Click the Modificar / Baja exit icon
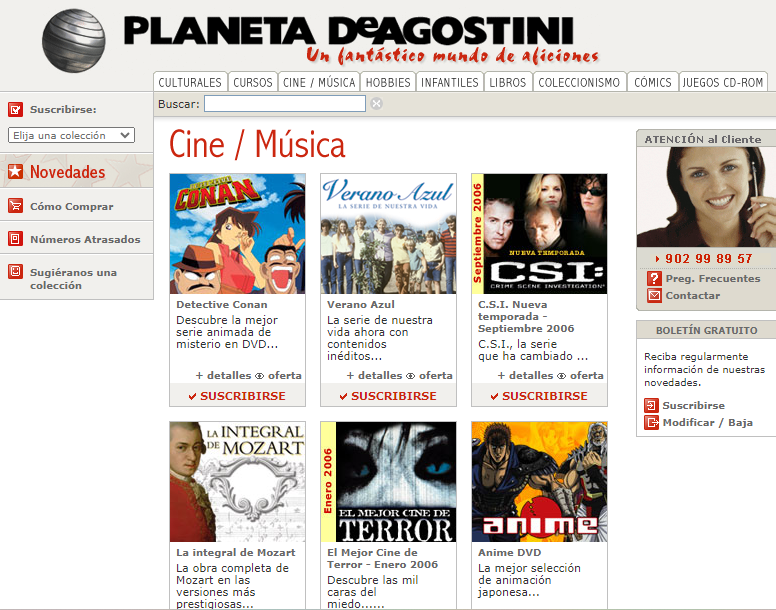The width and height of the screenshot is (776, 610). click(x=651, y=422)
